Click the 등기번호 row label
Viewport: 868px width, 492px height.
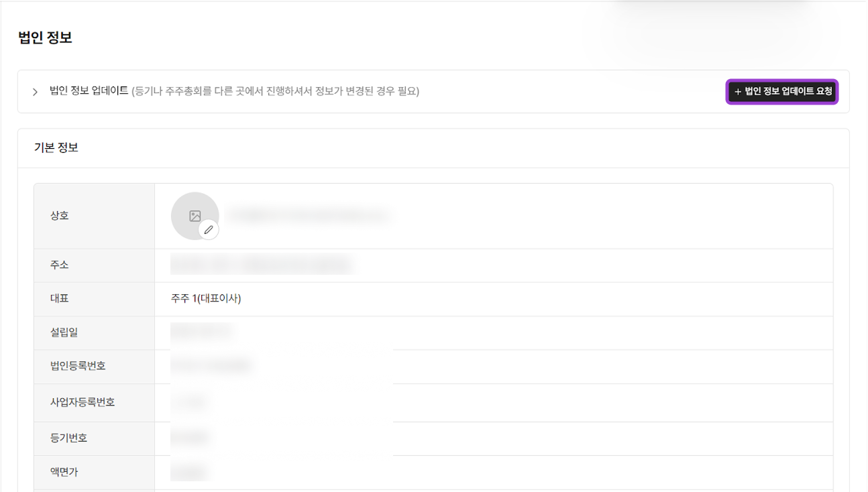click(x=69, y=438)
